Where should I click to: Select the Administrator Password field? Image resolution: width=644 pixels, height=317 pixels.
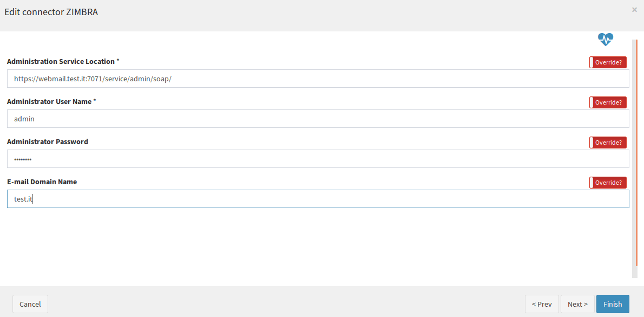(318, 159)
